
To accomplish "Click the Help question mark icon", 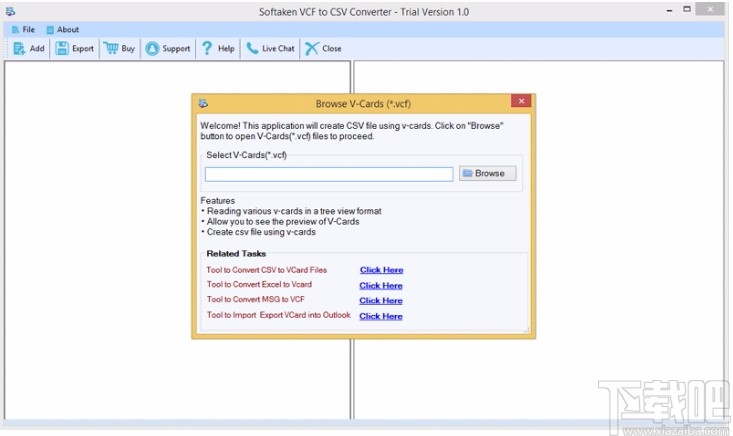I will coord(207,48).
